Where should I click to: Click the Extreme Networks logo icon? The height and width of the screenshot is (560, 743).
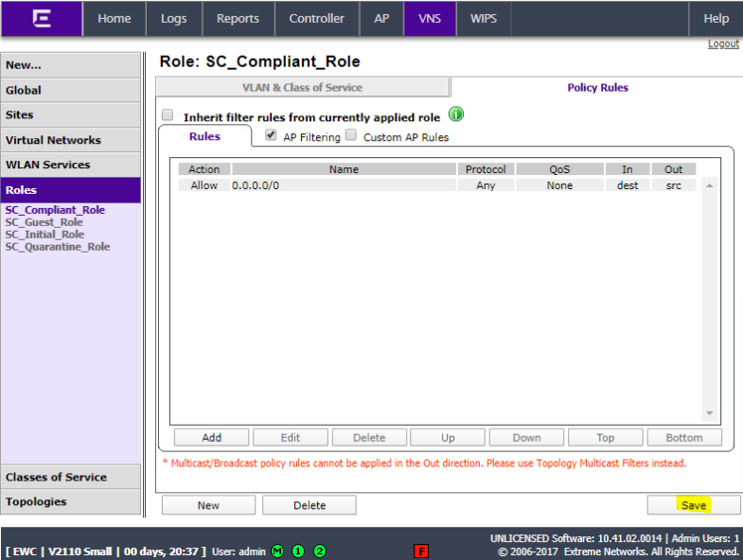pyautogui.click(x=42, y=19)
